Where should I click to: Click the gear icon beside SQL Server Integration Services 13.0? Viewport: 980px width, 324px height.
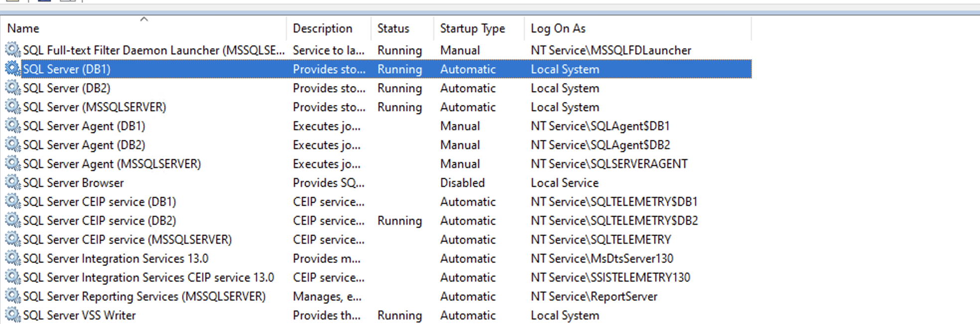point(13,258)
